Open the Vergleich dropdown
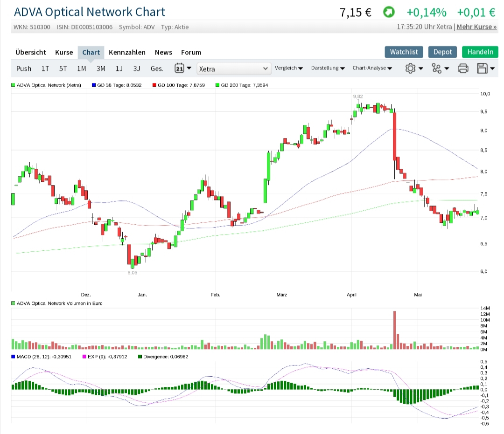 tap(289, 68)
